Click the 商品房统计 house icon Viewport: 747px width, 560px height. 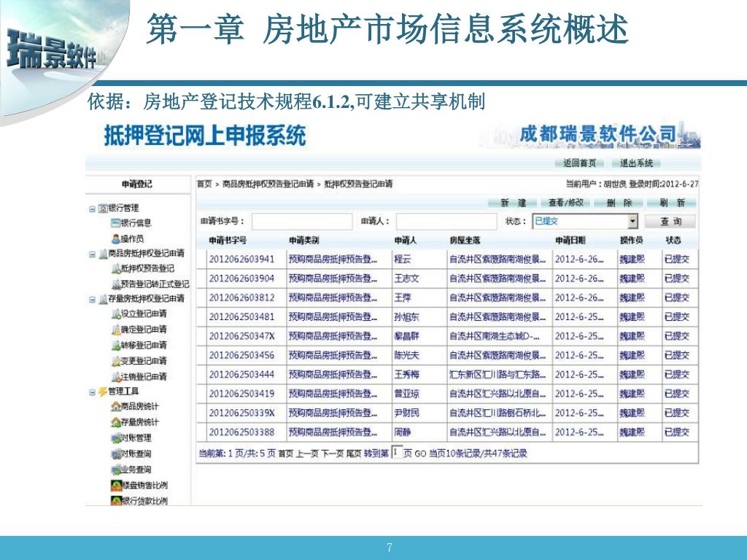115,407
